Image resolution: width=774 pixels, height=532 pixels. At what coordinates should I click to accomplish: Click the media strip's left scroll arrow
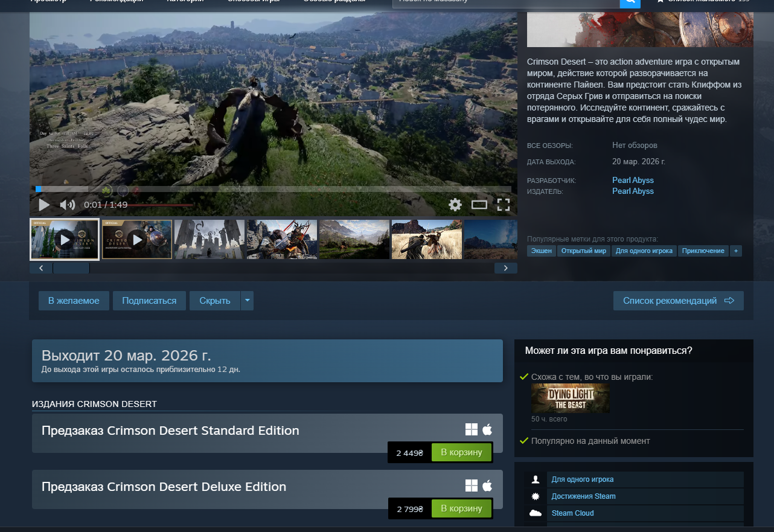(41, 268)
